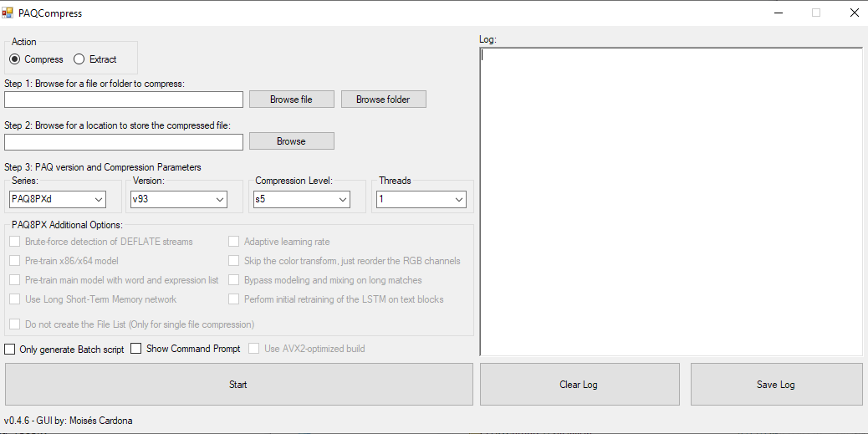This screenshot has width=868, height=434.
Task: Close the PAQCompress window
Action: (x=854, y=13)
